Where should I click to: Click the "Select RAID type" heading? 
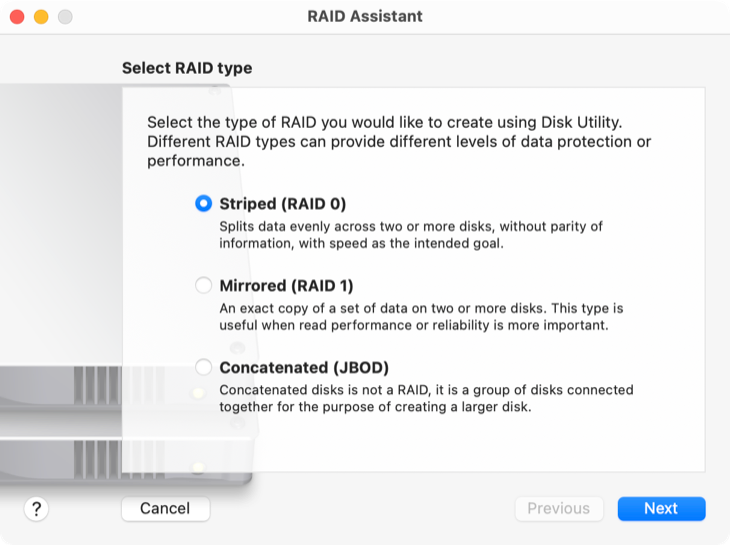pos(187,69)
